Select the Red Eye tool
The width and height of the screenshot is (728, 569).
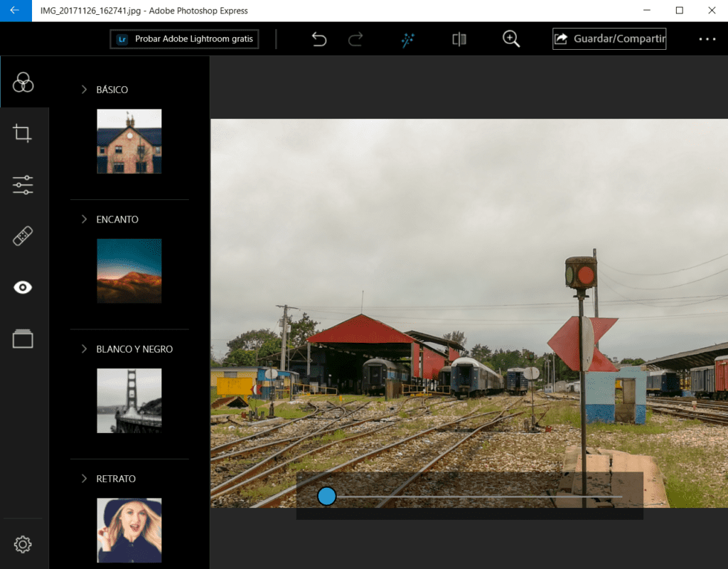point(23,287)
